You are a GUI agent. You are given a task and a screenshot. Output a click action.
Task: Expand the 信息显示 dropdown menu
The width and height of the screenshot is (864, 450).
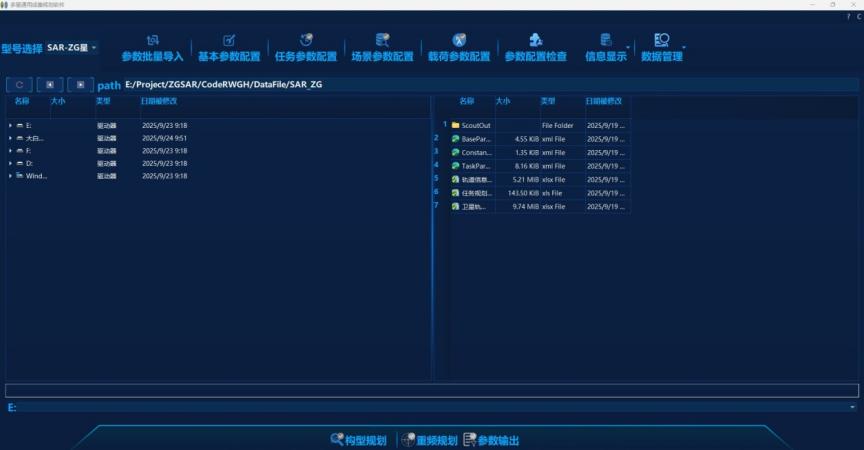pyautogui.click(x=629, y=48)
